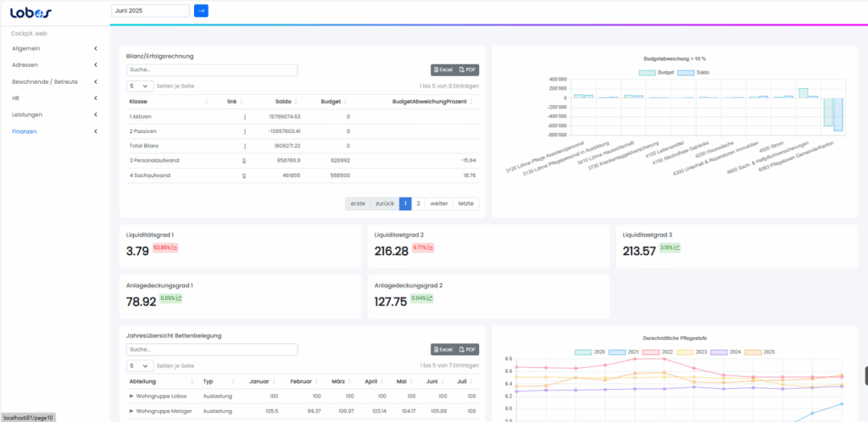Open rows-per-page dropdown in Bilanz table
Image resolution: width=868 pixels, height=422 pixels.
pos(140,86)
